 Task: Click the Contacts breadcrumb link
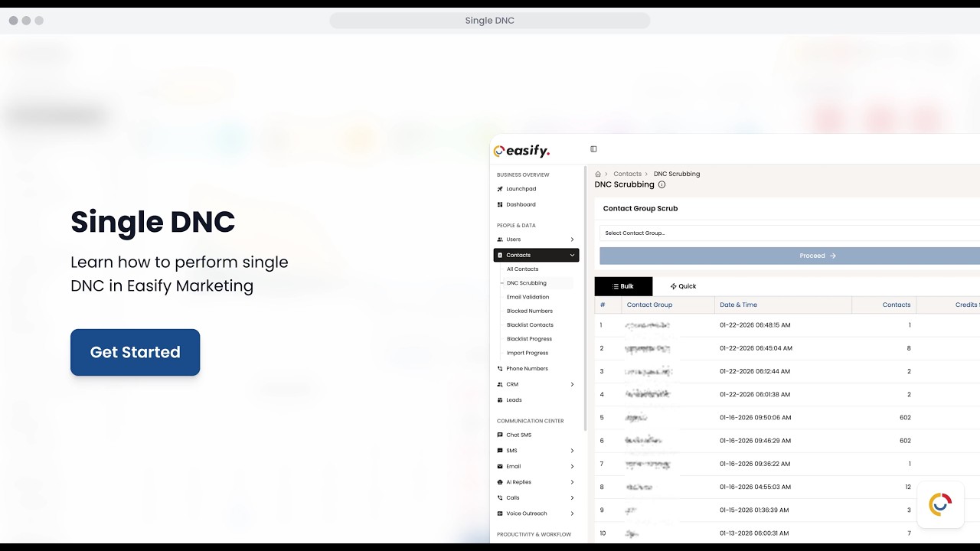(627, 174)
